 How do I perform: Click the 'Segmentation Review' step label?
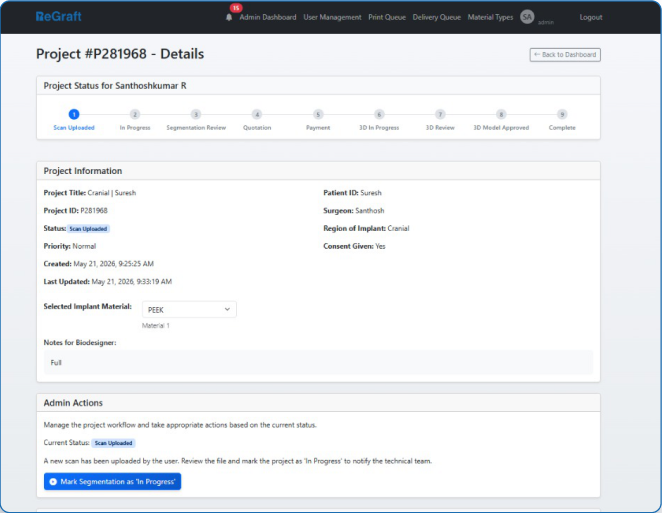[x=196, y=128]
